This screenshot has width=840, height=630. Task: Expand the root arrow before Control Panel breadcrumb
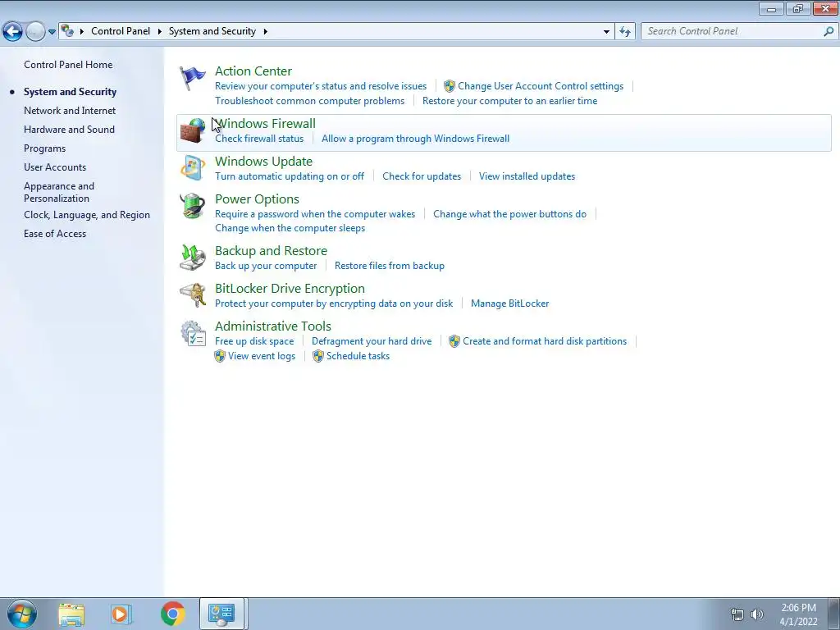82,31
